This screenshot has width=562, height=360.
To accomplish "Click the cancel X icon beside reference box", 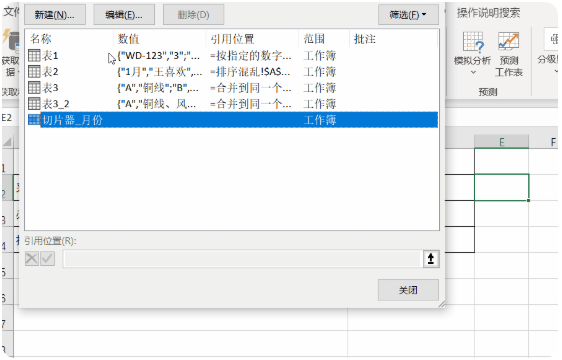I will click(32, 259).
